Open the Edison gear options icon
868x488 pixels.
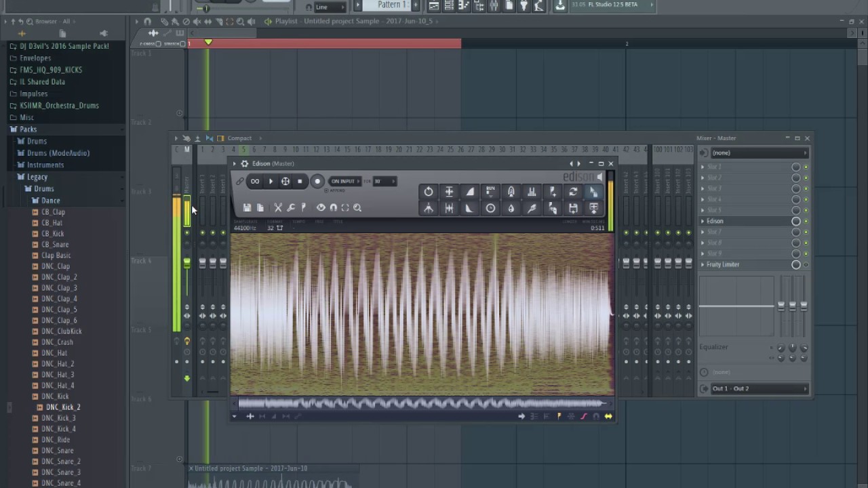[x=245, y=163]
